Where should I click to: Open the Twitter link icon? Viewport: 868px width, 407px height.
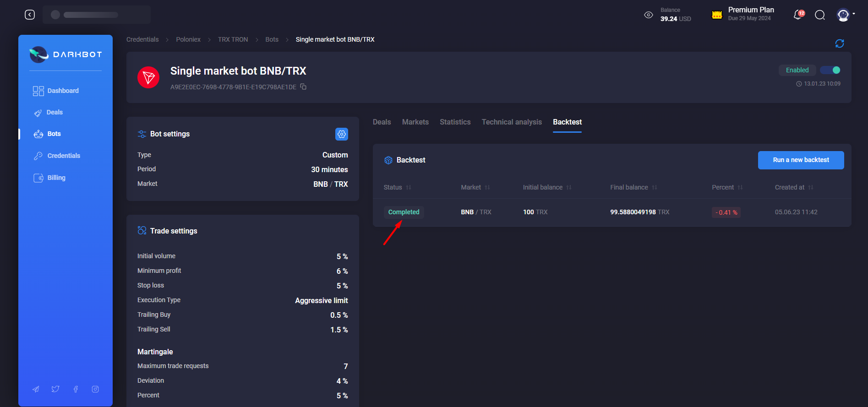(55, 389)
